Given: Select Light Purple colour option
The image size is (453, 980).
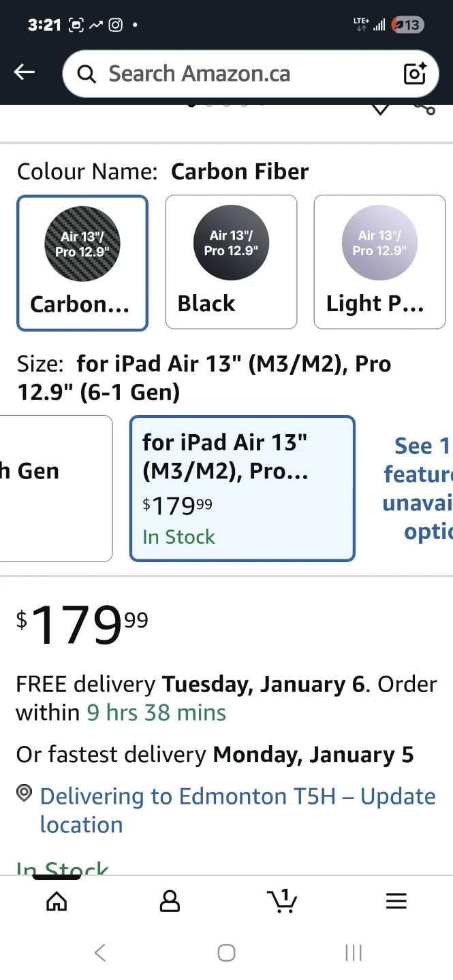Looking at the screenshot, I should click(x=379, y=263).
